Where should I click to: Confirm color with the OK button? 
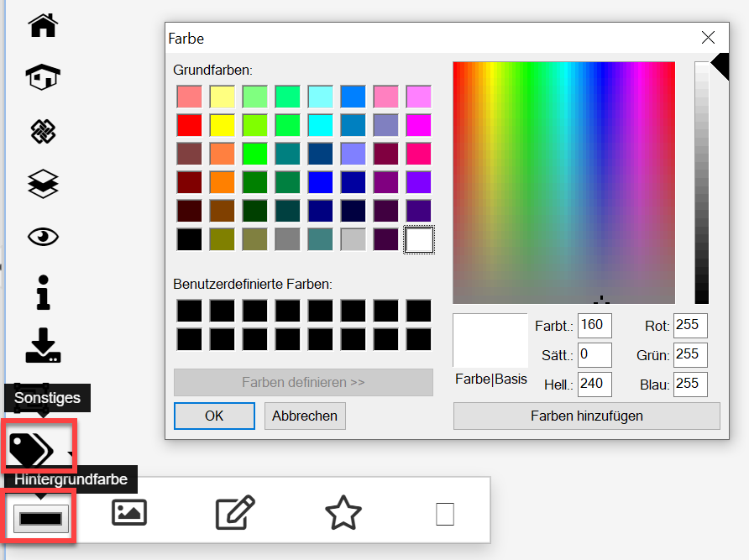point(214,416)
